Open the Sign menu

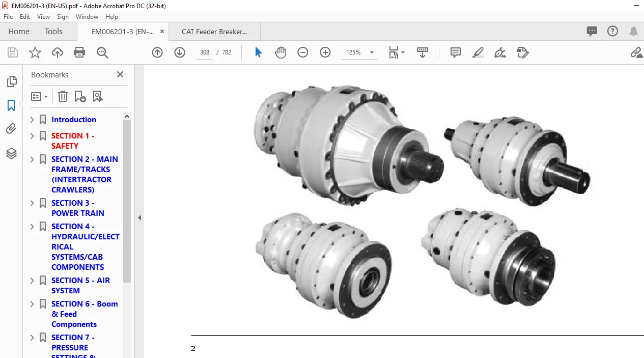coord(63,17)
